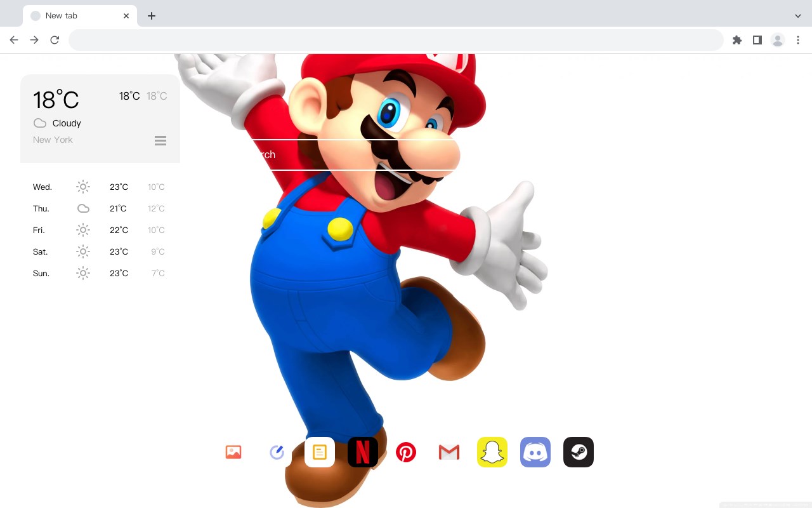Go back to previous page
Image resolution: width=812 pixels, height=508 pixels.
click(14, 40)
